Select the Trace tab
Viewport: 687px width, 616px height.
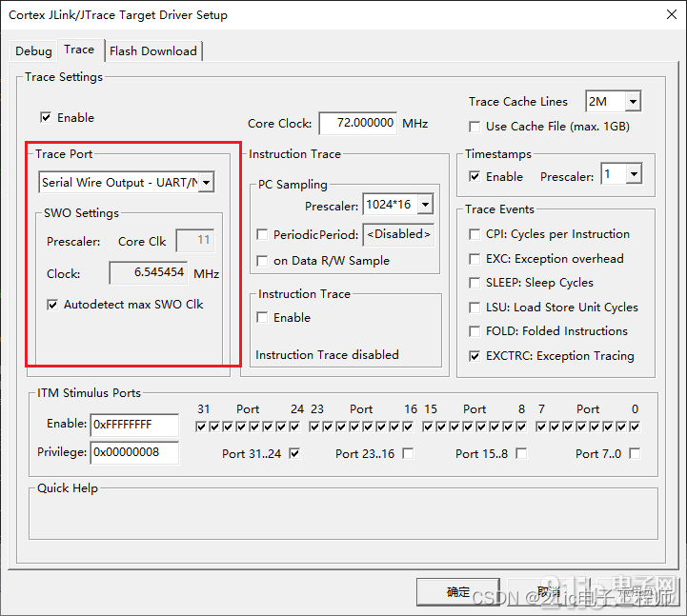79,50
